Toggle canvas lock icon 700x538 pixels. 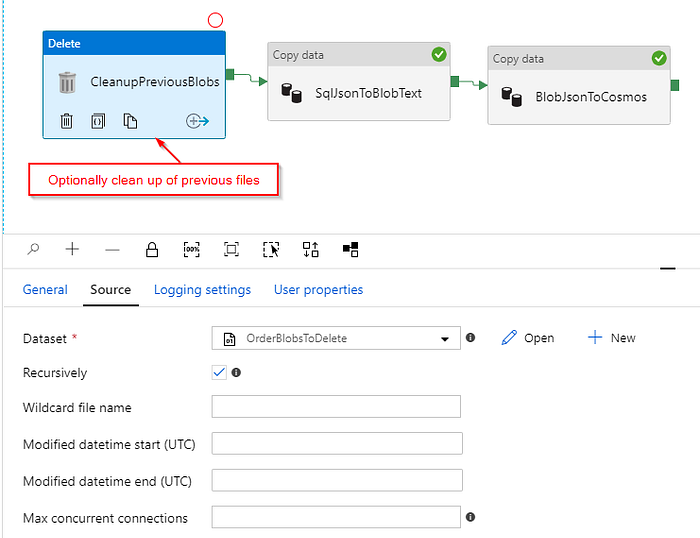click(152, 250)
